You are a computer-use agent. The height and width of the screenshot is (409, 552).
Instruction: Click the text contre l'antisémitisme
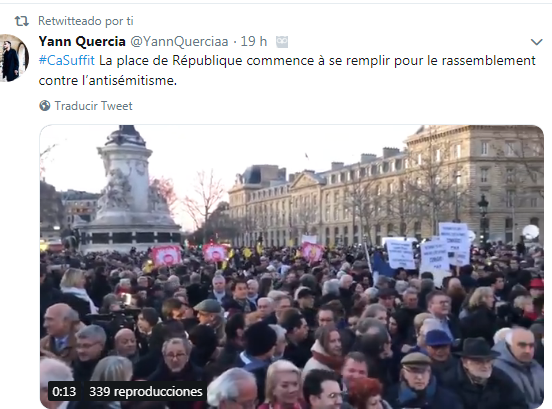pyautogui.click(x=108, y=81)
